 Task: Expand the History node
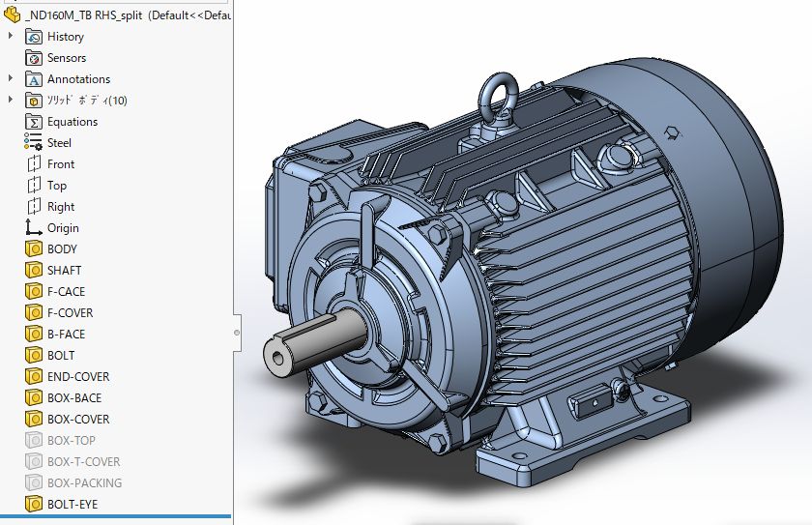point(11,37)
